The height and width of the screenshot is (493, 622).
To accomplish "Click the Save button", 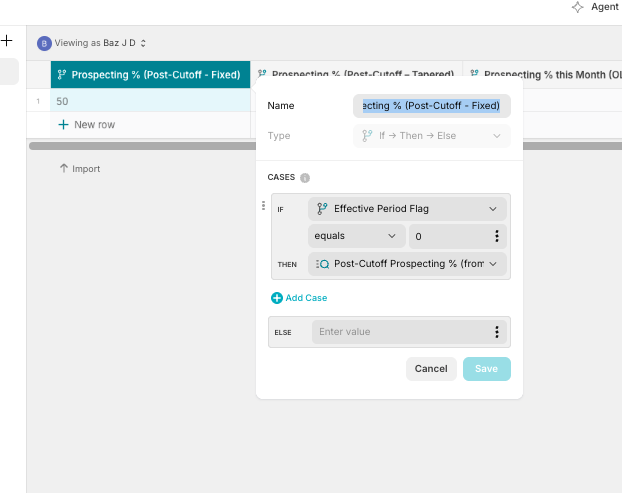I will tap(486, 369).
